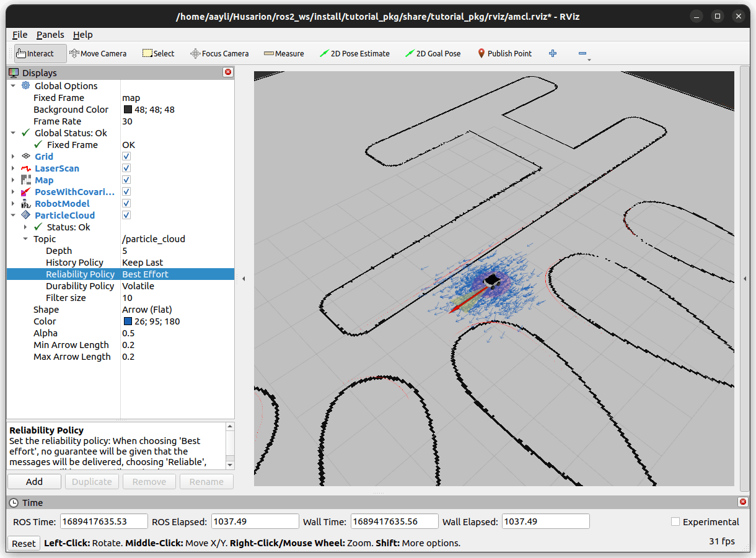This screenshot has width=756, height=558.
Task: Close the Time panel
Action: click(743, 502)
